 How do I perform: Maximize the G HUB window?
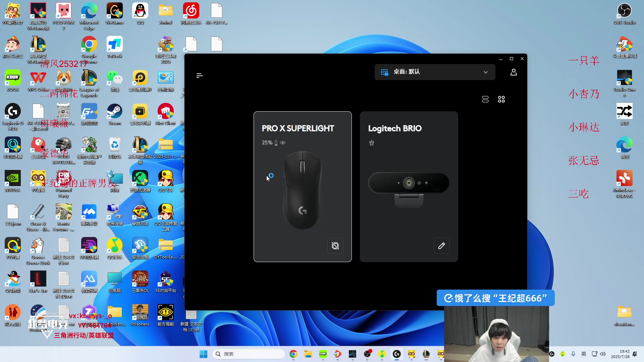tap(512, 59)
